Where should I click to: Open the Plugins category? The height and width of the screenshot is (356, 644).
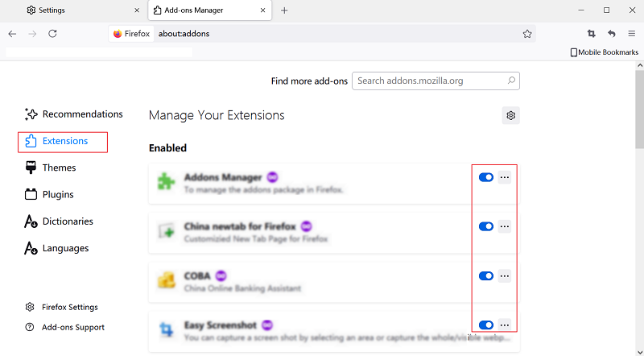point(49,194)
